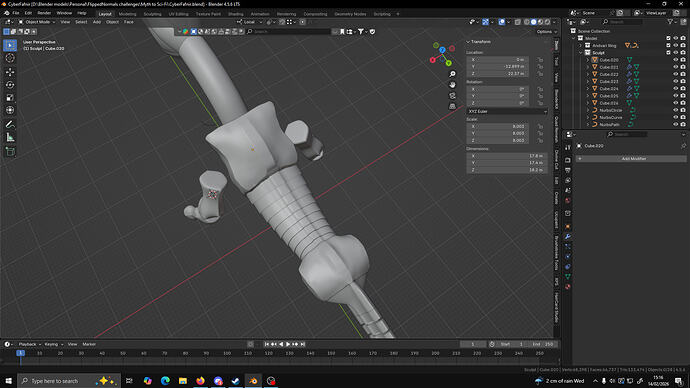Open the Keying dropdown in timeline
Image resolution: width=690 pixels, height=388 pixels.
tap(54, 344)
